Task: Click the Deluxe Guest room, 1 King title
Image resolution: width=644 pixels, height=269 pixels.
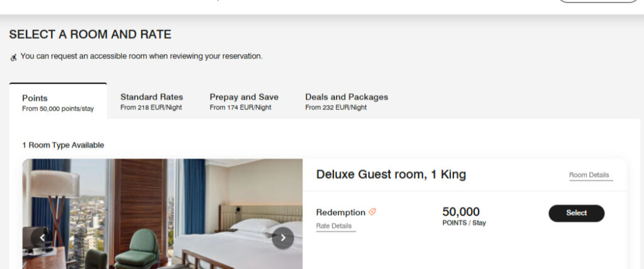Action: click(391, 175)
